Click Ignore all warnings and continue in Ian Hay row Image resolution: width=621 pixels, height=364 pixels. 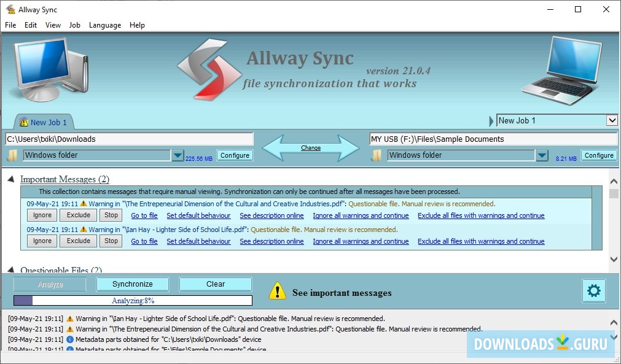[361, 241]
